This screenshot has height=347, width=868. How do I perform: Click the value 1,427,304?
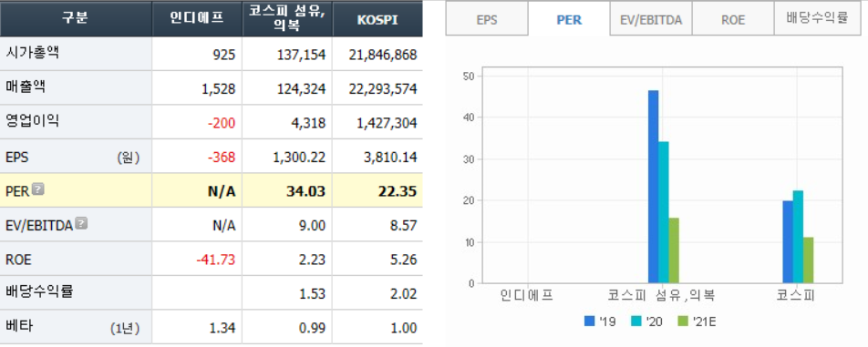(x=387, y=123)
